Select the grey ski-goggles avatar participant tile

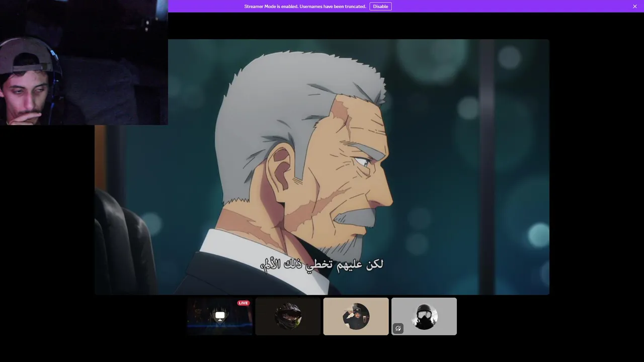(x=424, y=316)
